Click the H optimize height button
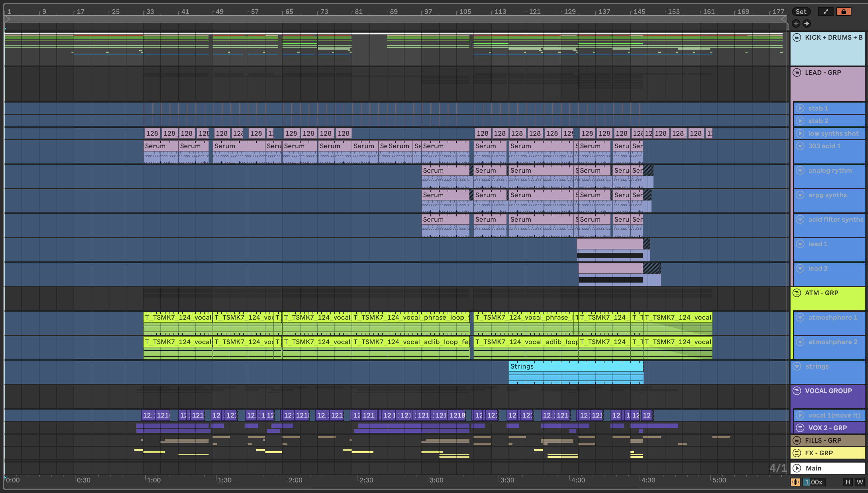 (848, 482)
